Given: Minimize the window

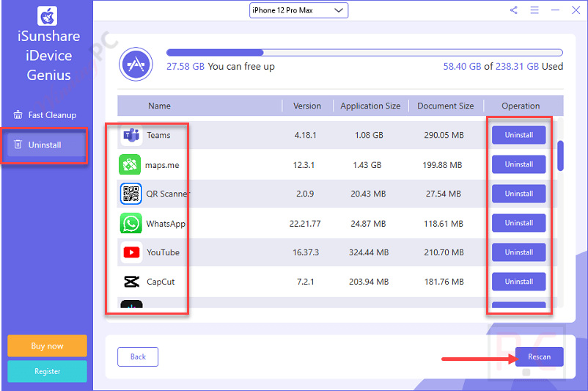Looking at the screenshot, I should point(556,10).
